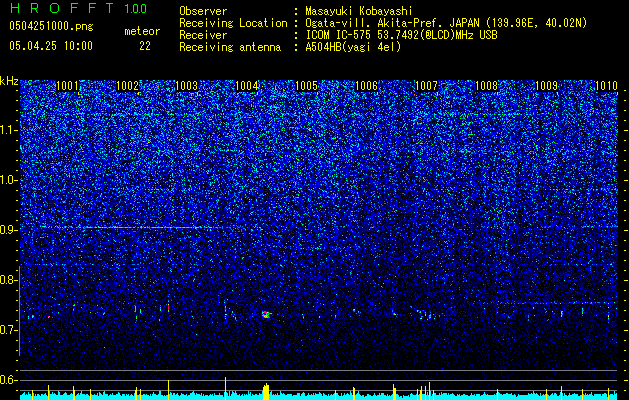Screen dimensions: 629x400
Task: Click the red vertical echo streak near 1003
Action: (168, 308)
